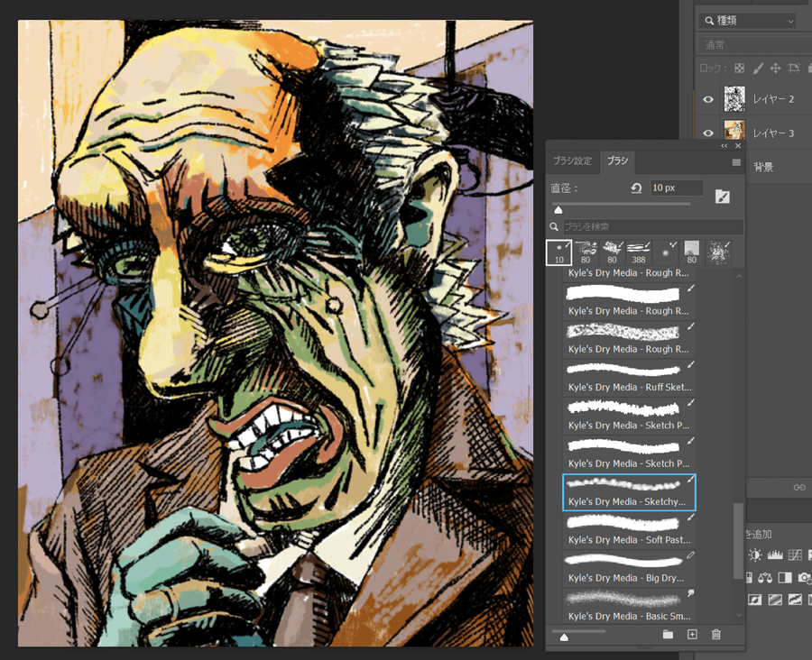Pick the soft round dot recent brush
The image size is (812, 660).
(x=666, y=252)
